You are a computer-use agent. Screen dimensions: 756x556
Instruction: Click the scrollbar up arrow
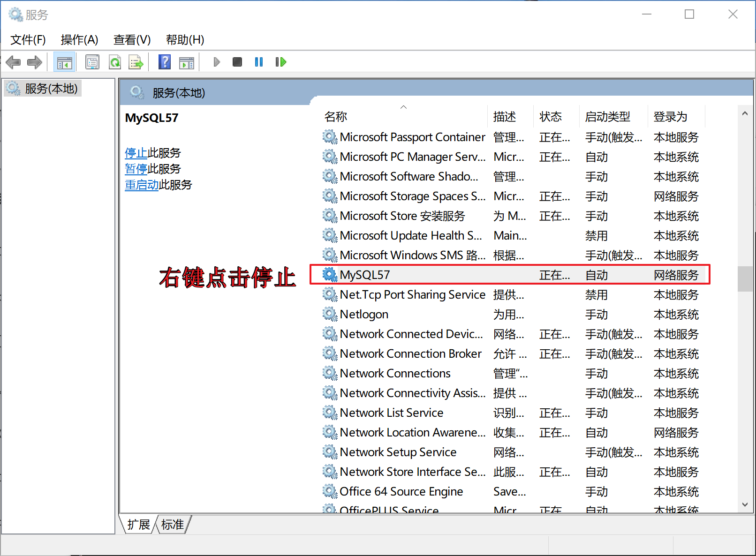click(745, 113)
